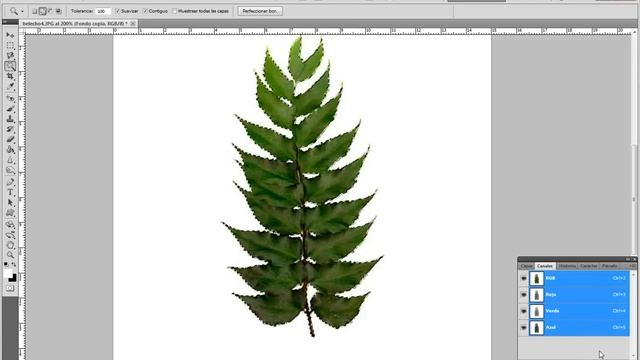Click the Rojo channel thumbnail
640x360 pixels.
536,295
